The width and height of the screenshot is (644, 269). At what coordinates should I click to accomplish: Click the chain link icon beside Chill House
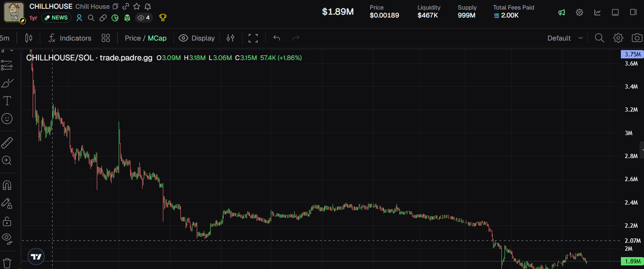tap(126, 6)
